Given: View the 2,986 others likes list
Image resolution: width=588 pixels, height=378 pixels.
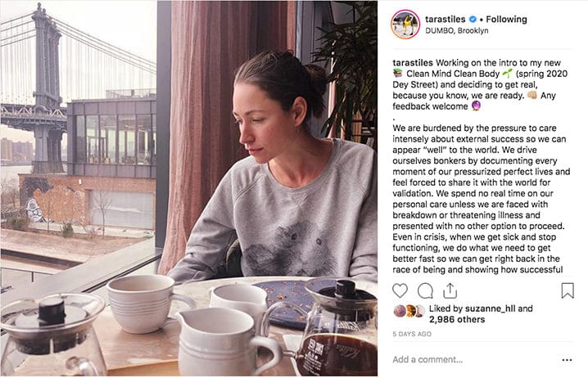Looking at the screenshot, I should point(457,320).
